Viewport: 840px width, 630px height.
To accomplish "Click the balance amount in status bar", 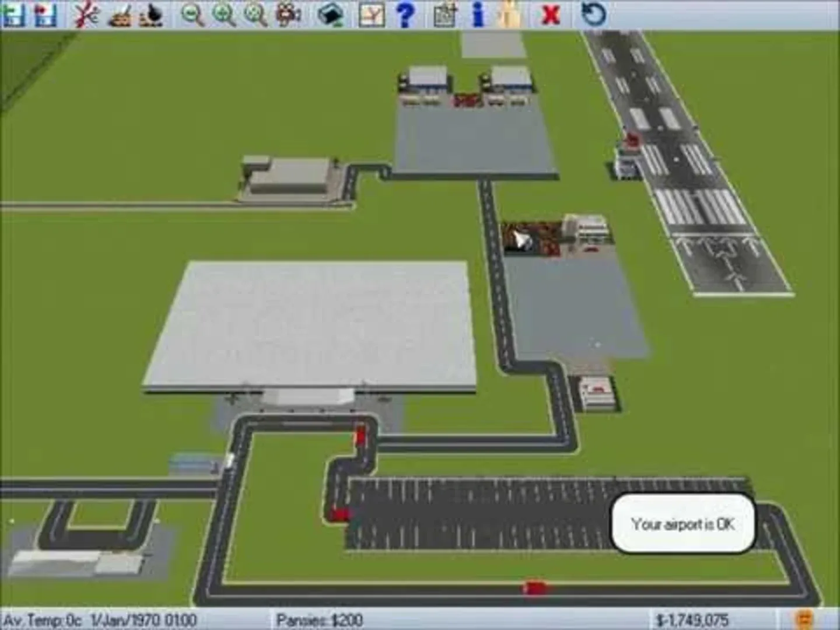I will pos(692,619).
